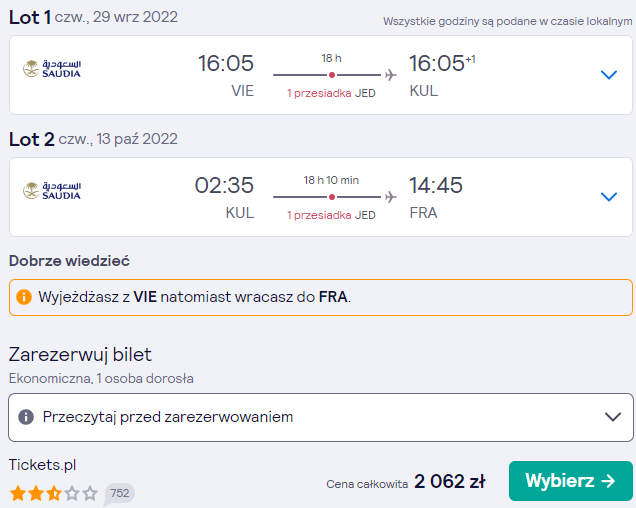Screen dimensions: 636x508
Task: Click the red stopover dot in Lot 2
Action: pyautogui.click(x=332, y=197)
